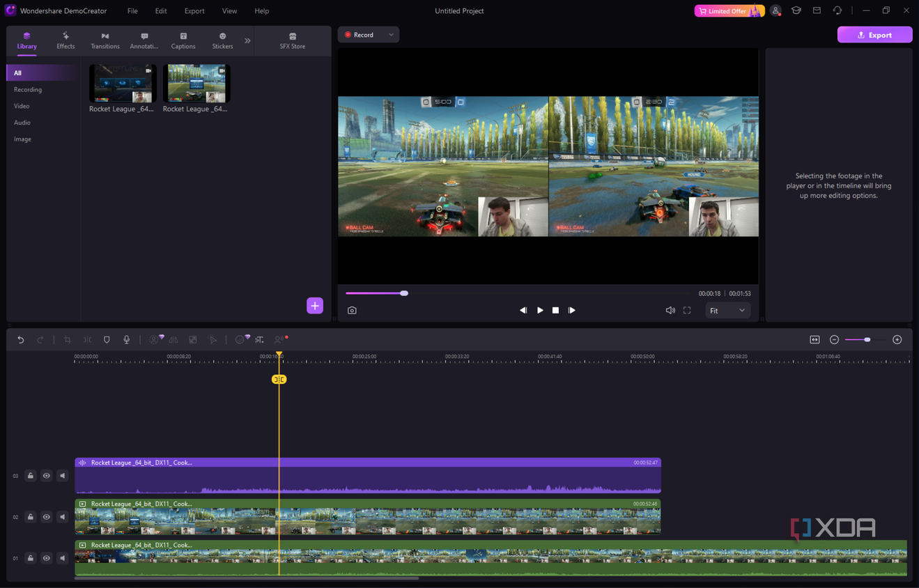Open the Record dropdown arrow
Viewport: 919px width, 588px height.
pyautogui.click(x=391, y=35)
